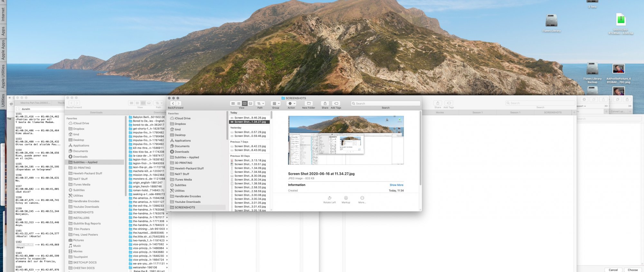Create a New Folder in the SCREENSHOTS window
The width and height of the screenshot is (644, 272).
click(308, 103)
